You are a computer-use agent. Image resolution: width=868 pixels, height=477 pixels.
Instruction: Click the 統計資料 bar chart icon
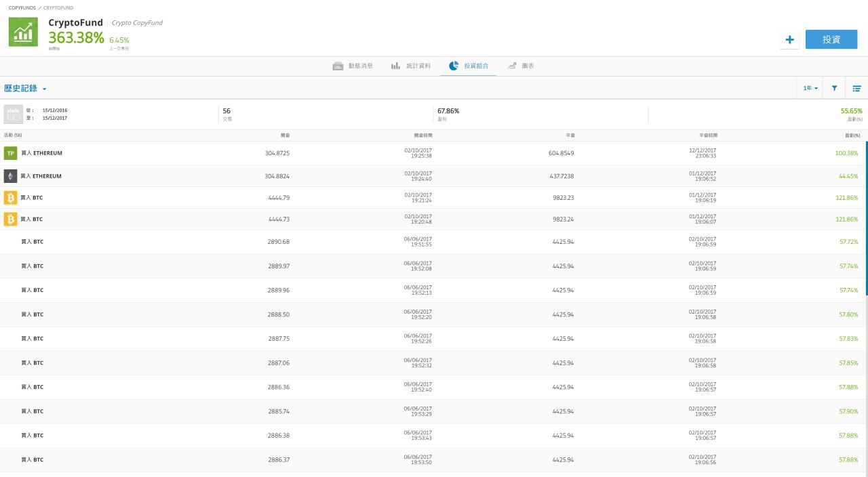[395, 66]
